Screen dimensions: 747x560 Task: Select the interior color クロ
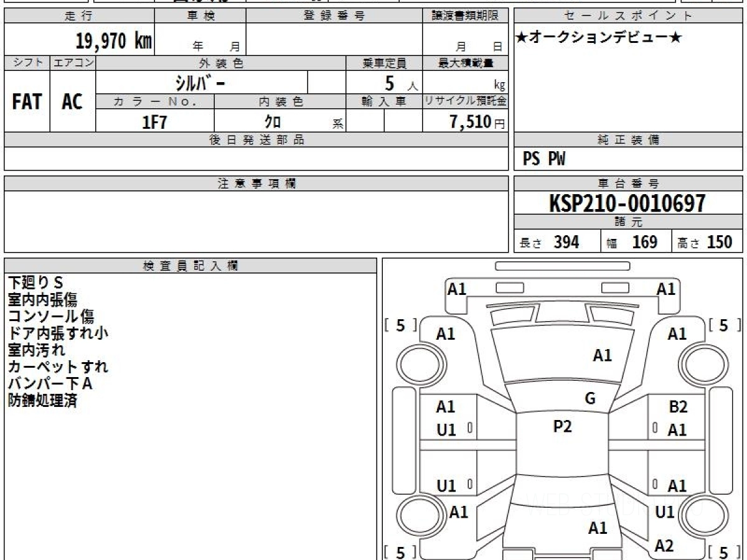[x=272, y=122]
